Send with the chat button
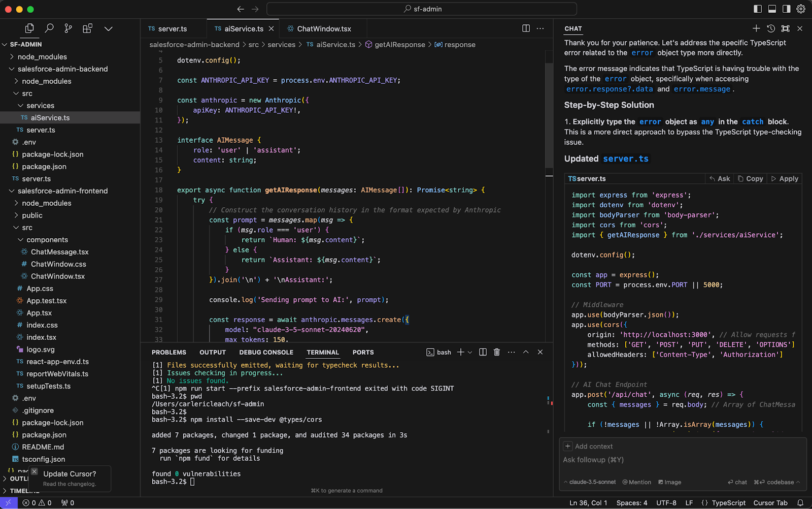This screenshot has width=812, height=509. tap(737, 482)
